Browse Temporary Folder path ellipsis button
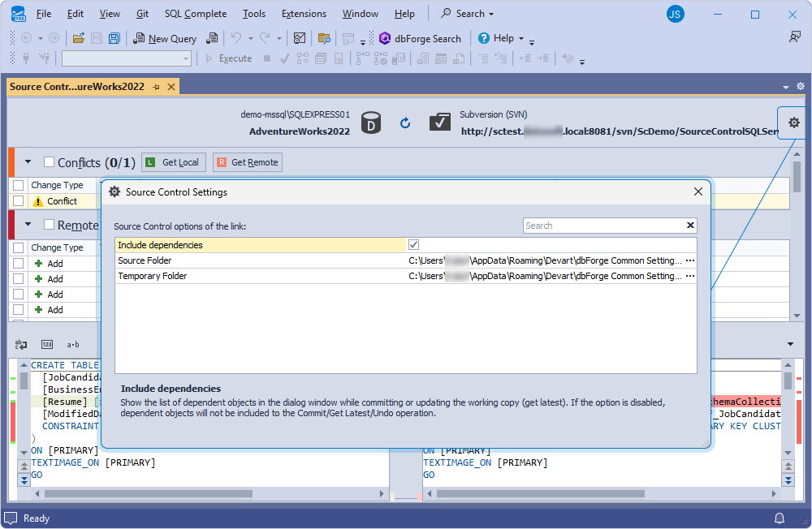The image size is (812, 529). (x=689, y=276)
